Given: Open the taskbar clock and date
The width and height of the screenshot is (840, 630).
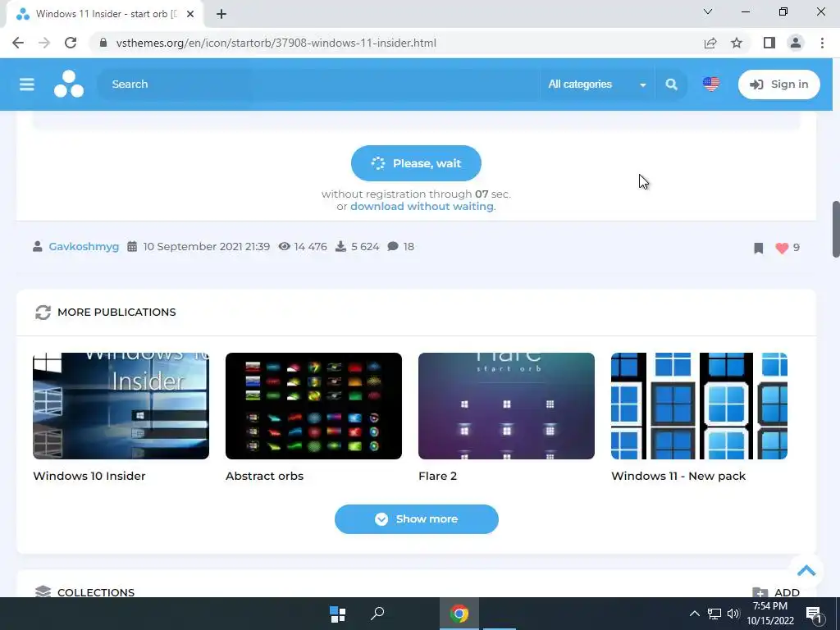Looking at the screenshot, I should tap(770, 614).
